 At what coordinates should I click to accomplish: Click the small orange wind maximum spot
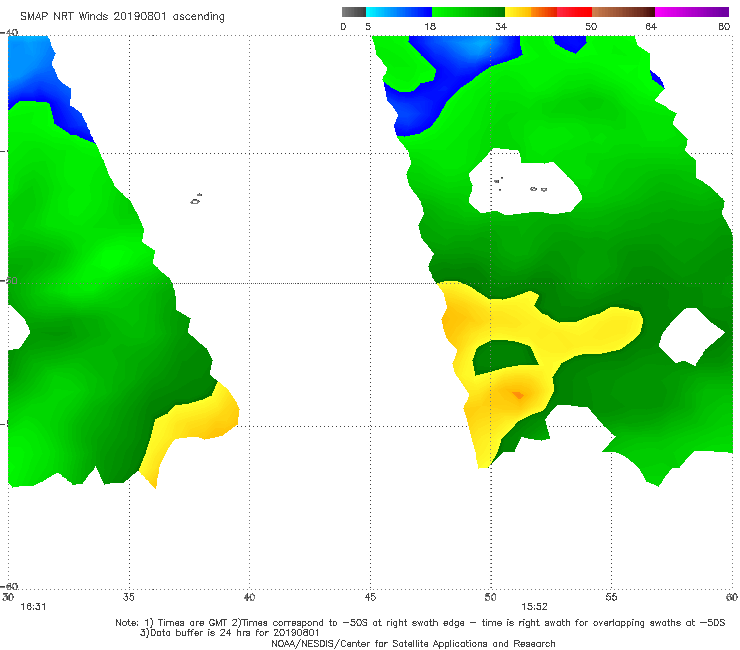point(518,395)
